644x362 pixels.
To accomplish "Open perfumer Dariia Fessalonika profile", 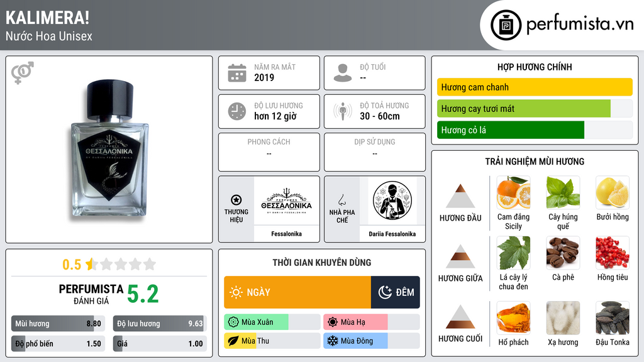I will [392, 201].
